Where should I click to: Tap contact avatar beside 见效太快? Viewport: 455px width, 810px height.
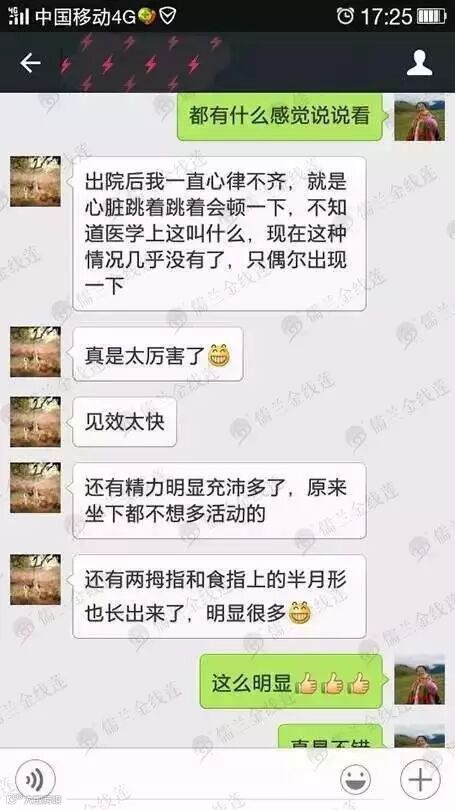tap(35, 421)
